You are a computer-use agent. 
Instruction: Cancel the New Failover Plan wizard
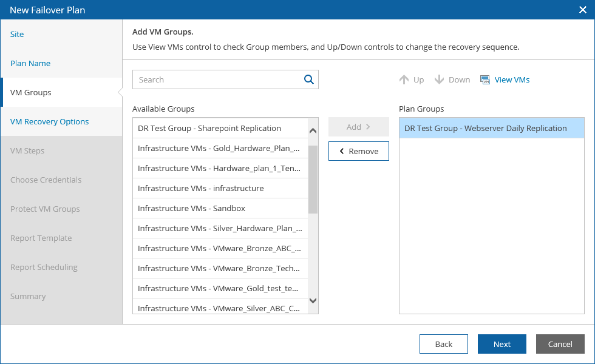click(560, 343)
